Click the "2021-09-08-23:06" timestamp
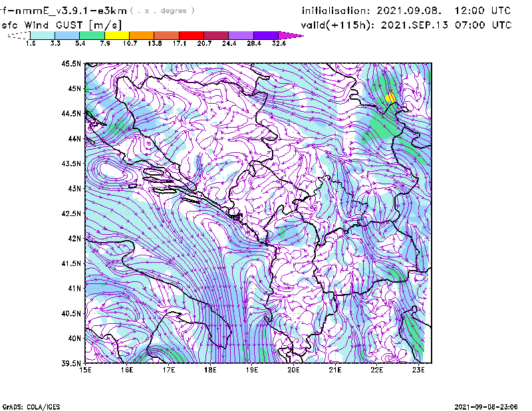532x411 pixels. pos(486,407)
